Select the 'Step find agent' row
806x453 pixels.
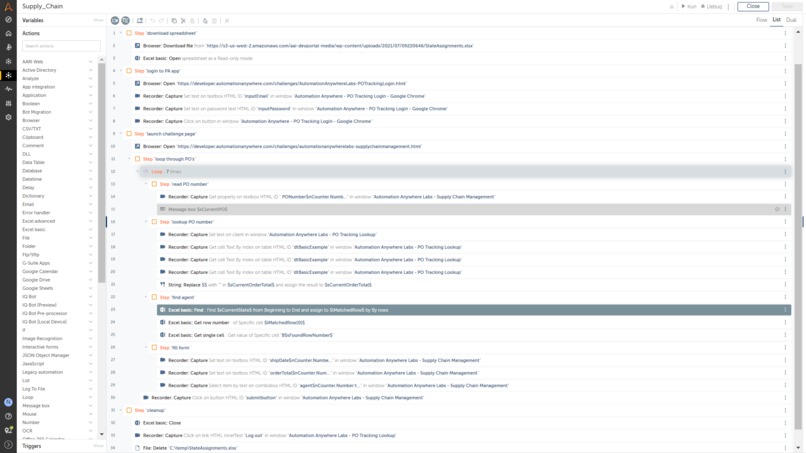click(x=469, y=297)
